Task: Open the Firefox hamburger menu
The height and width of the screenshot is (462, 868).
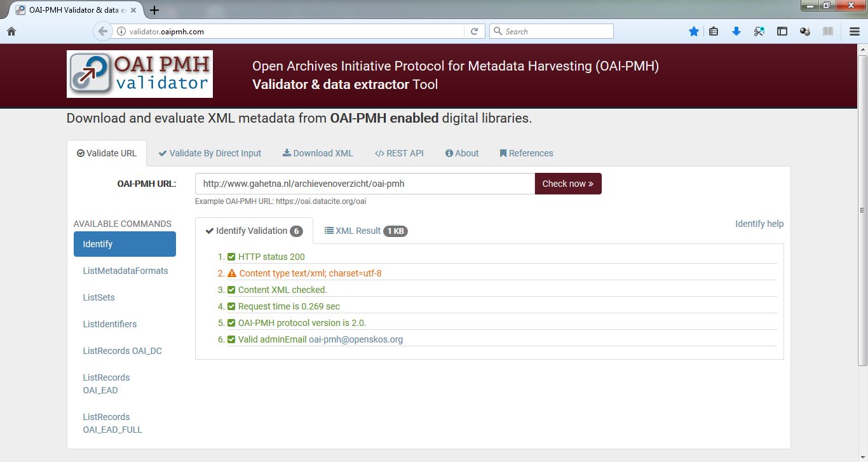Action: [855, 31]
